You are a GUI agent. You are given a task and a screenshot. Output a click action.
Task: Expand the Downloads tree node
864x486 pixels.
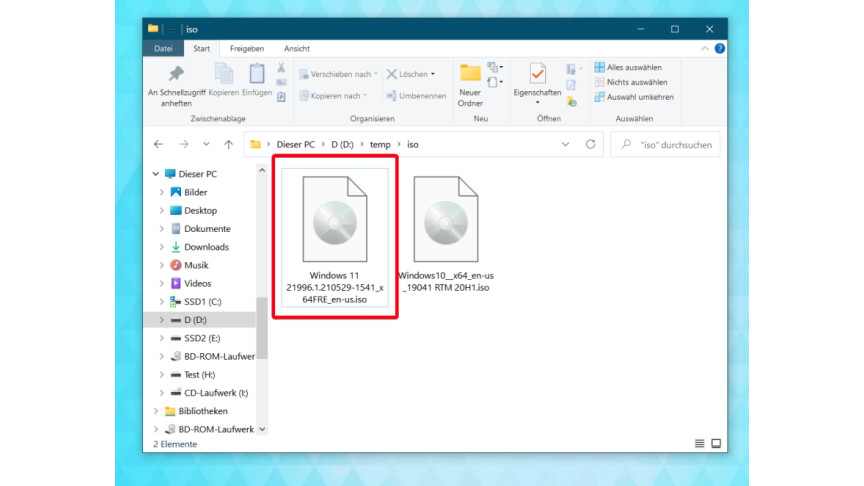[x=161, y=247]
